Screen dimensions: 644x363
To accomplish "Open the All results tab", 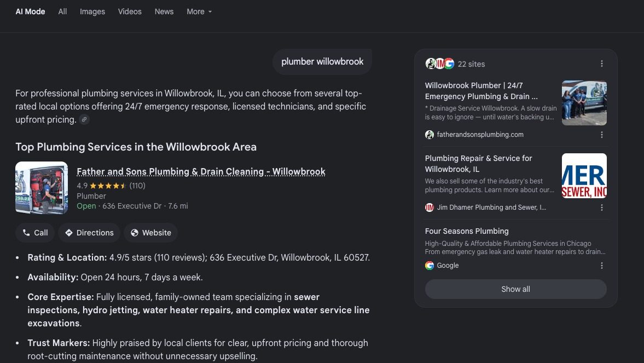I will click(62, 11).
